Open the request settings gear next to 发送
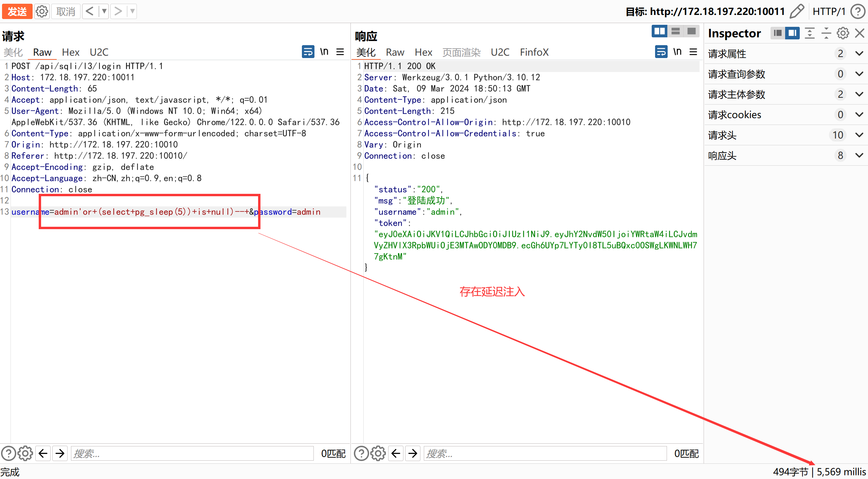The width and height of the screenshot is (868, 479). (41, 11)
